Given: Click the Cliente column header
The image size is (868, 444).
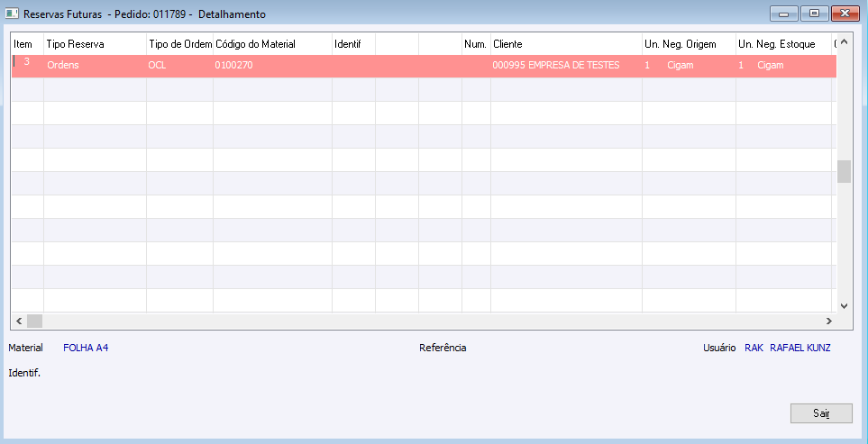Looking at the screenshot, I should point(566,44).
